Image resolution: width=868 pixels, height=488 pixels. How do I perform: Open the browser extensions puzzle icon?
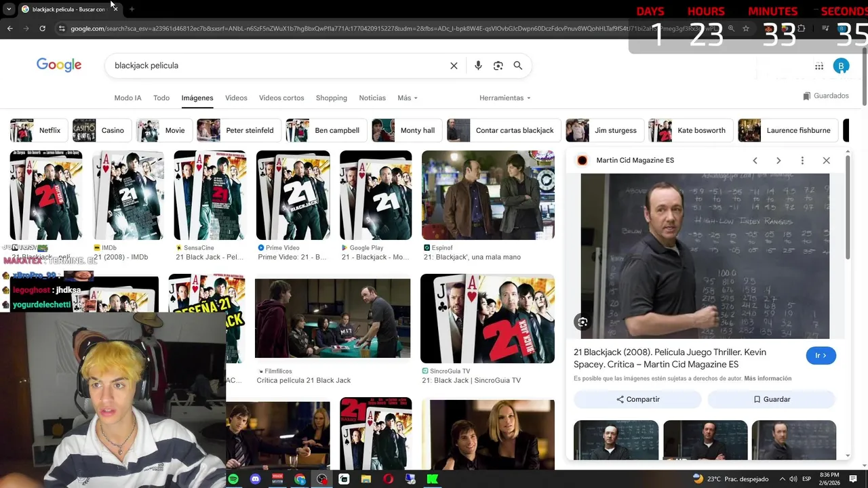pyautogui.click(x=802, y=28)
